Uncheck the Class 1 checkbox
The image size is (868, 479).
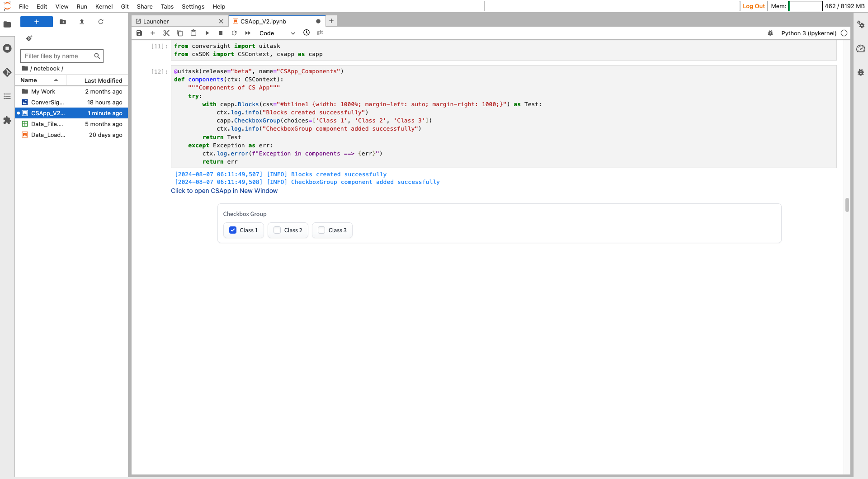pyautogui.click(x=233, y=230)
